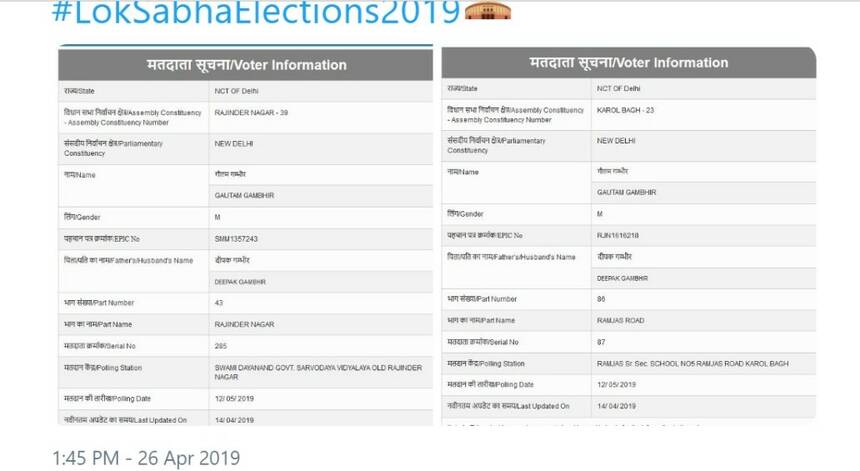Image resolution: width=860 pixels, height=471 pixels.
Task: Click the part number 86 value
Action: point(601,299)
